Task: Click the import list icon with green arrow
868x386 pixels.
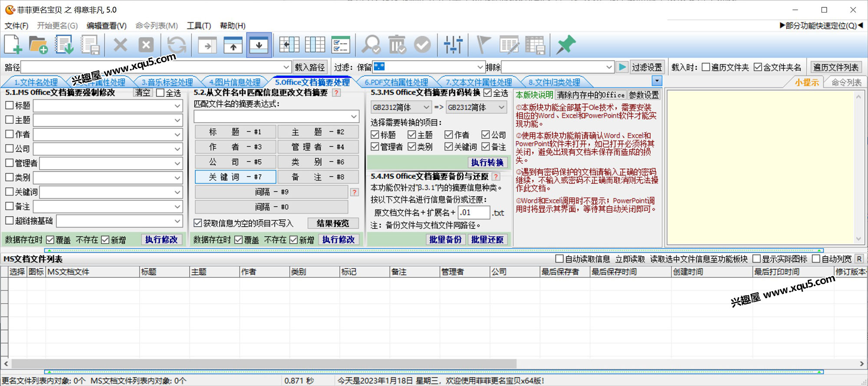Action: (x=64, y=44)
